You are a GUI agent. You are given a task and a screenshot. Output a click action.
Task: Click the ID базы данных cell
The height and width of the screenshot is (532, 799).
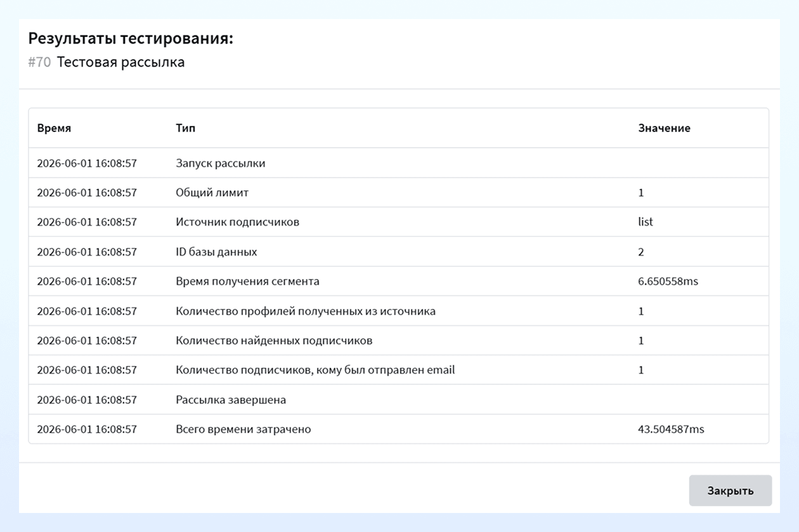pyautogui.click(x=216, y=252)
